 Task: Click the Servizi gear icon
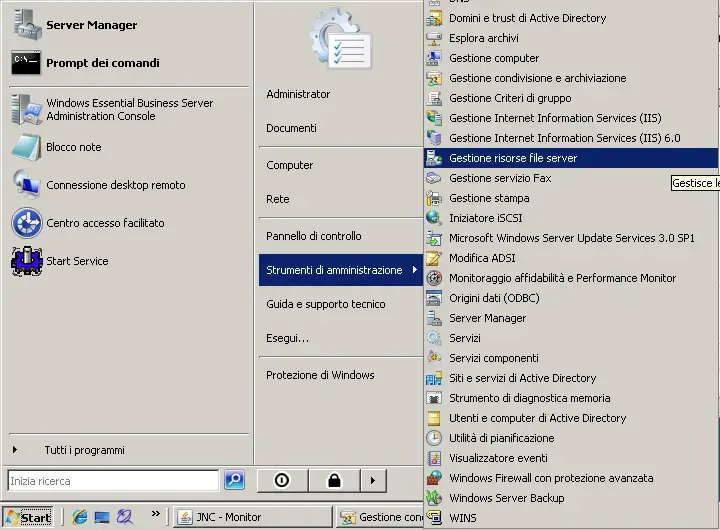coord(434,338)
